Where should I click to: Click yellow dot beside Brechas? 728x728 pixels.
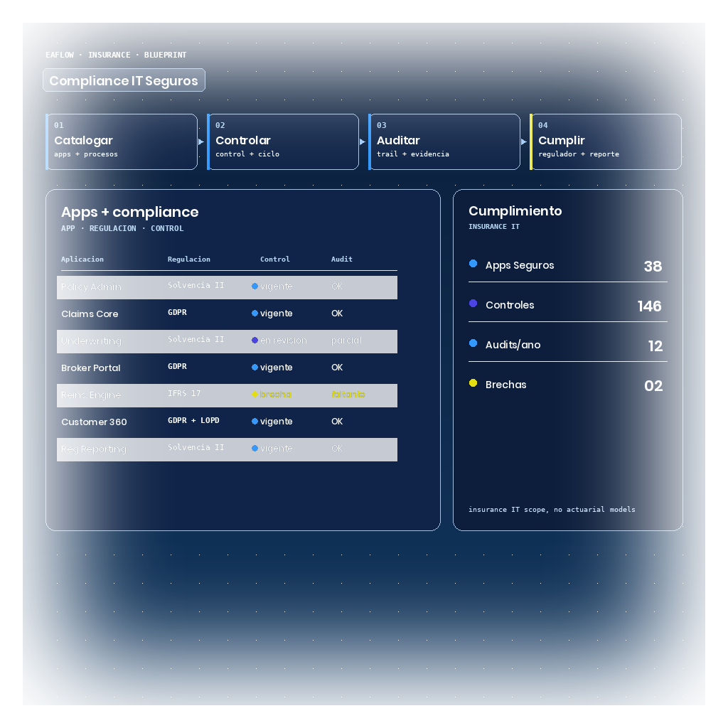pos(473,383)
